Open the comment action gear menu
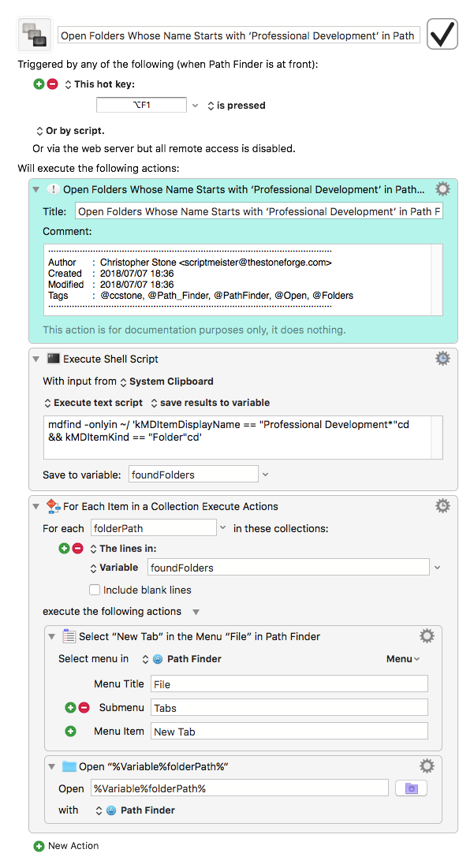The width and height of the screenshot is (474, 868). (x=442, y=188)
